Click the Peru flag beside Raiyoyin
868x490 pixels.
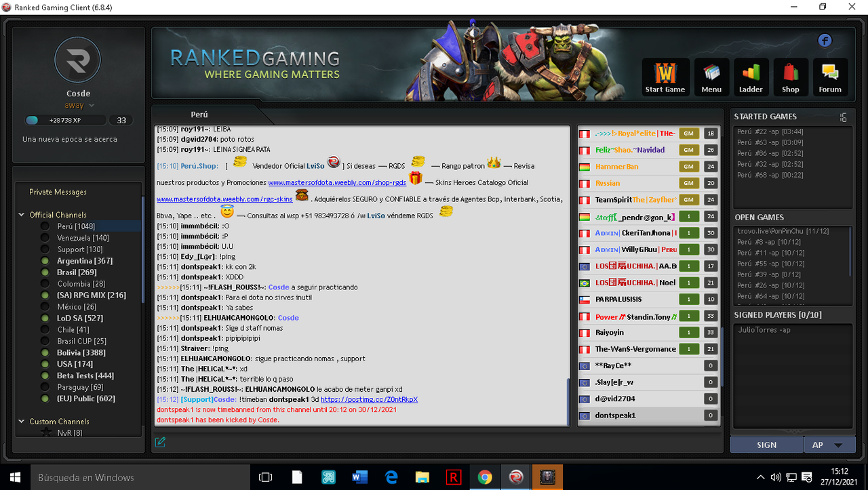(584, 333)
